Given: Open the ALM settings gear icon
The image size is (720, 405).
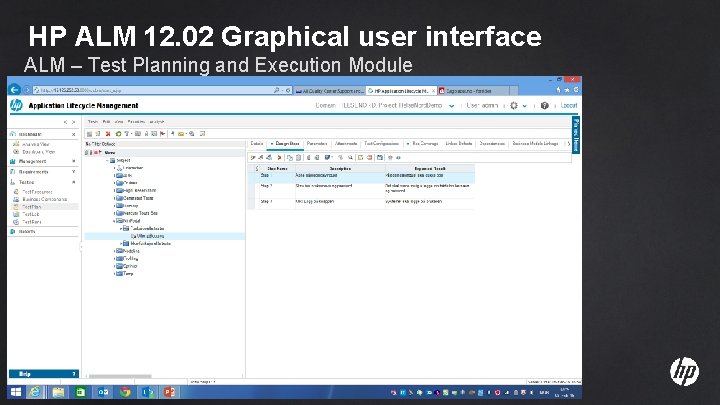Looking at the screenshot, I should click(514, 106).
